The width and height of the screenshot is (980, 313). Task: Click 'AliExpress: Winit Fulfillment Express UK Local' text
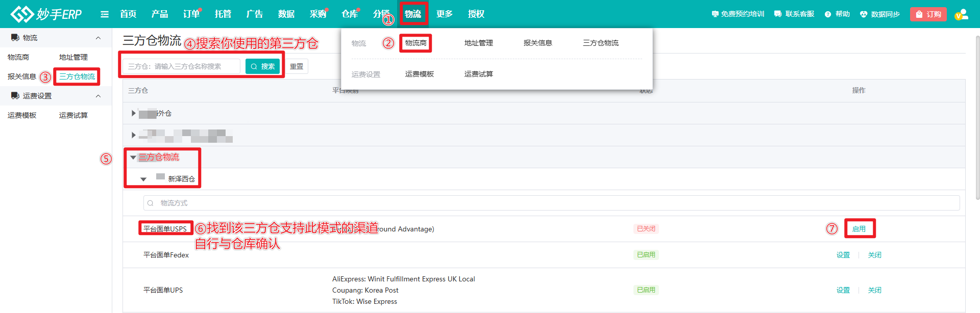pos(404,279)
